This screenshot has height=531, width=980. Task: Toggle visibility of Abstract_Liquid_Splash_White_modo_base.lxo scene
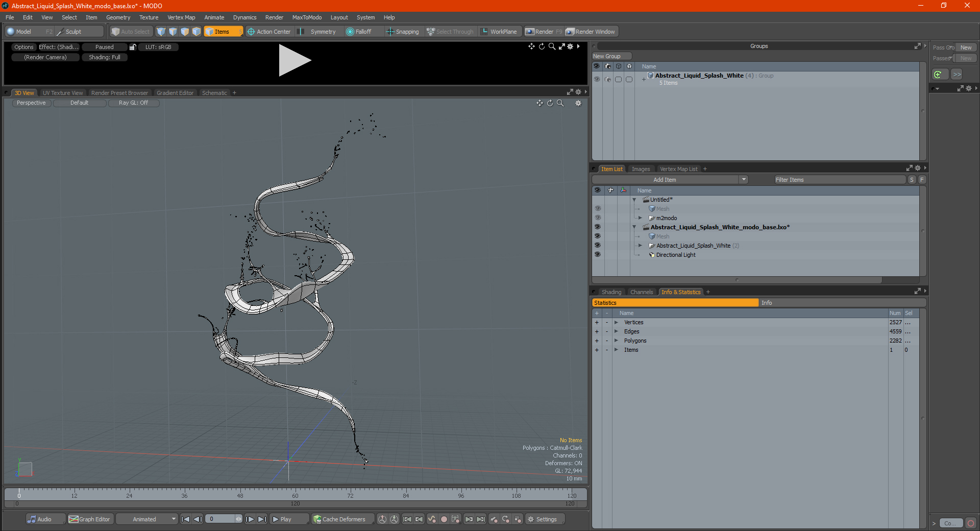597,227
